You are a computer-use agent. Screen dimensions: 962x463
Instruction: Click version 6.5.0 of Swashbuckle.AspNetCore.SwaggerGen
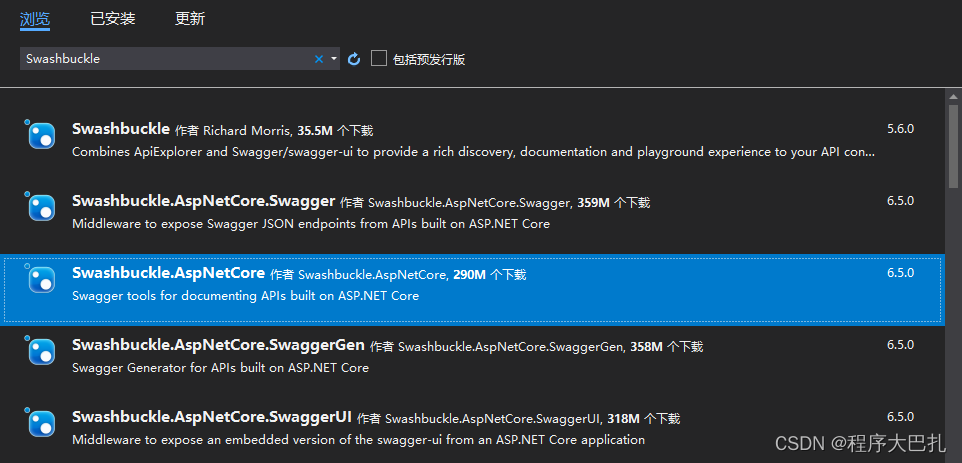[x=901, y=345]
